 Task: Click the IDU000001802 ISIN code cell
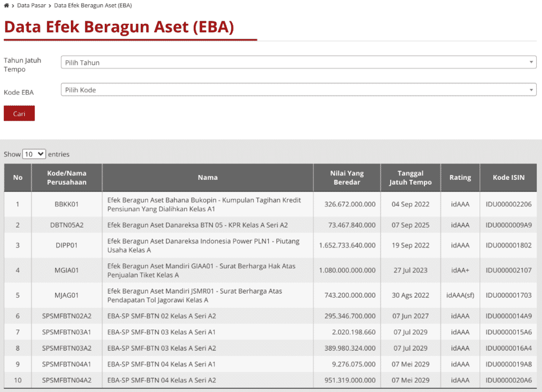508,245
